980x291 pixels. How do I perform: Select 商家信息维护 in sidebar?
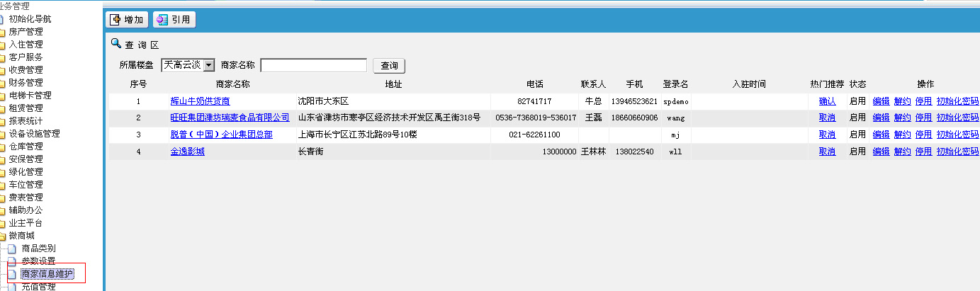tap(47, 273)
